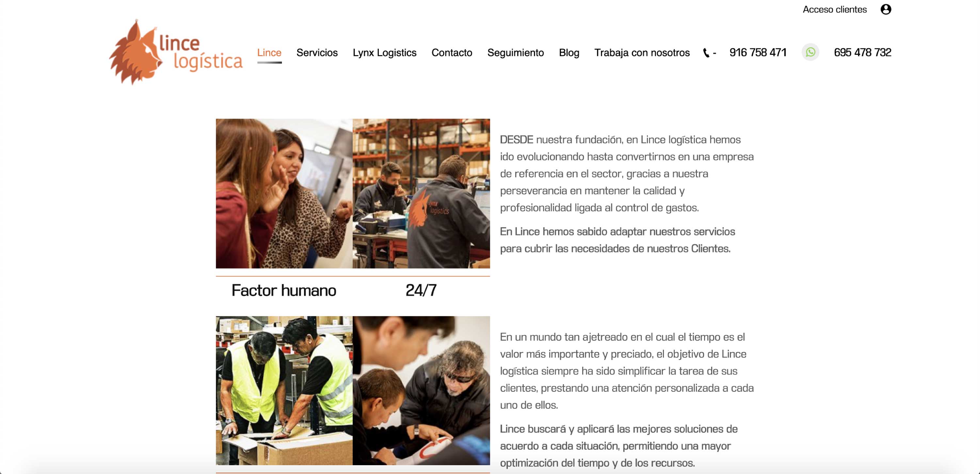Open the Acceso clientes link
Viewport: 980px width, 474px height.
click(835, 9)
